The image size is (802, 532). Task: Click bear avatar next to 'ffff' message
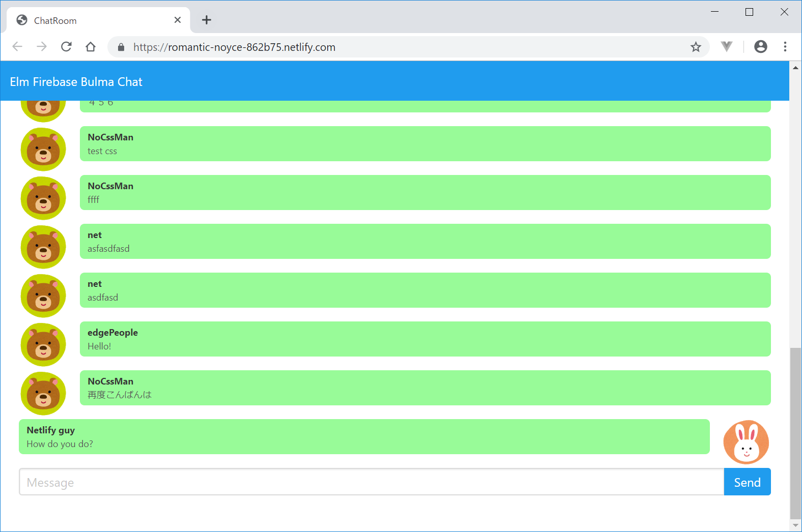43,198
